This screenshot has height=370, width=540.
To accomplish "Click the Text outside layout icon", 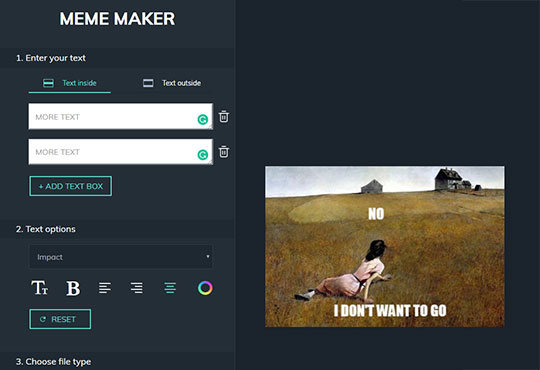I will point(148,83).
